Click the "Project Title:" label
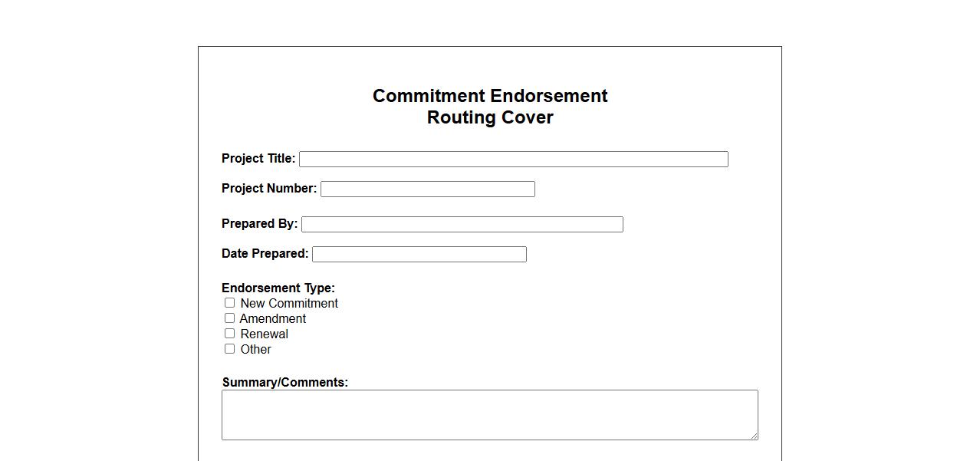 [x=258, y=159]
